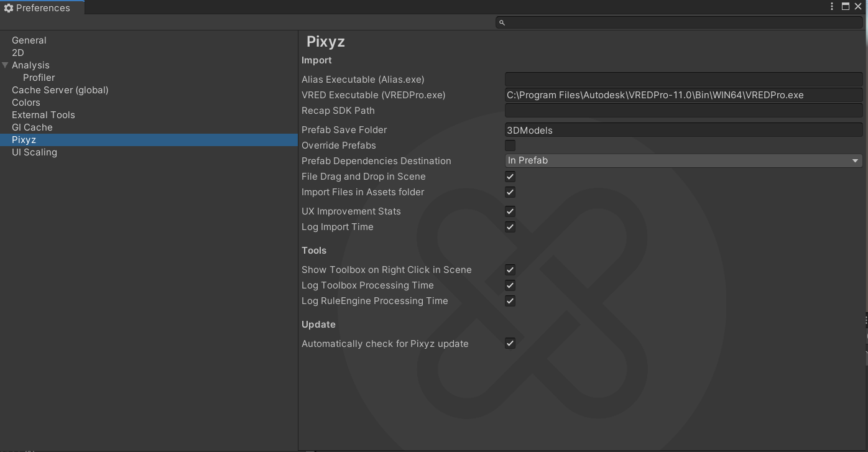Click the Import section header
Image resolution: width=868 pixels, height=452 pixels.
pyautogui.click(x=316, y=60)
